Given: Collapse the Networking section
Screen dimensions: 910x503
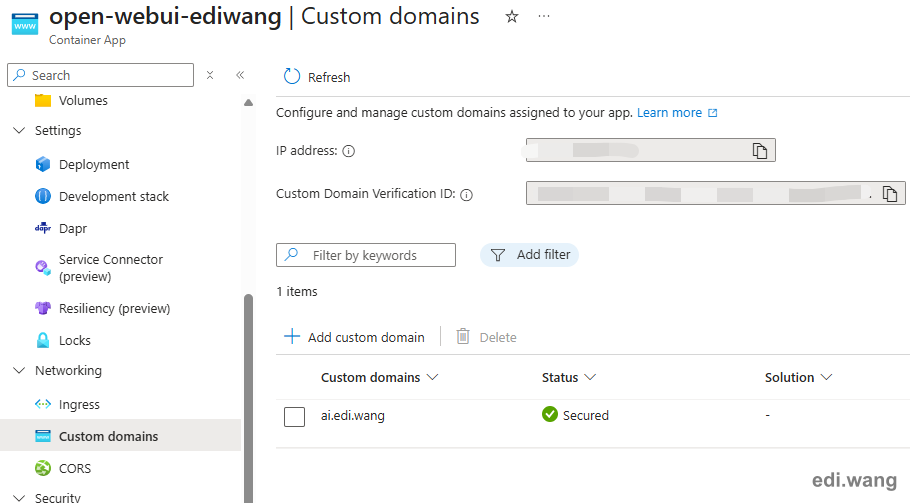Looking at the screenshot, I should (x=19, y=370).
